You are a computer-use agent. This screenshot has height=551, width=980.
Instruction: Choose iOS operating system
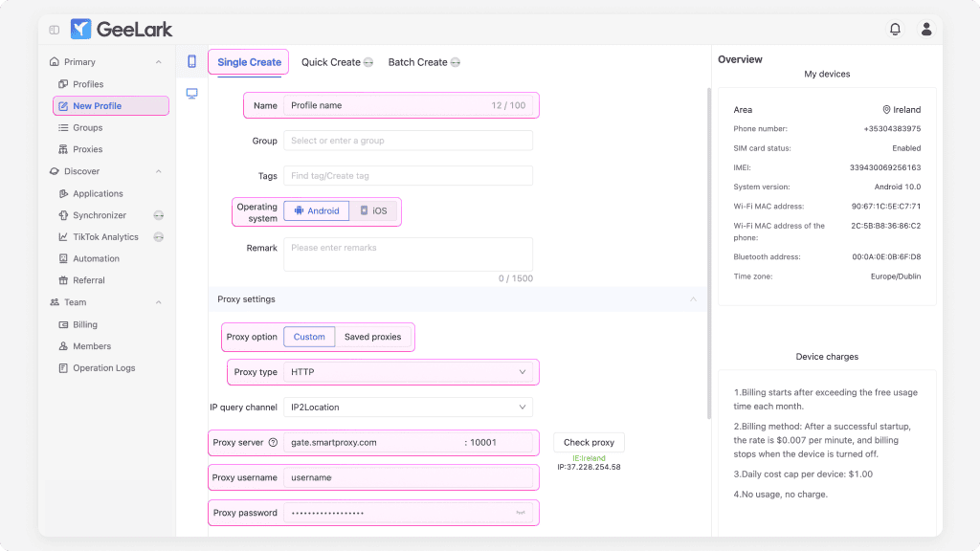pos(373,210)
